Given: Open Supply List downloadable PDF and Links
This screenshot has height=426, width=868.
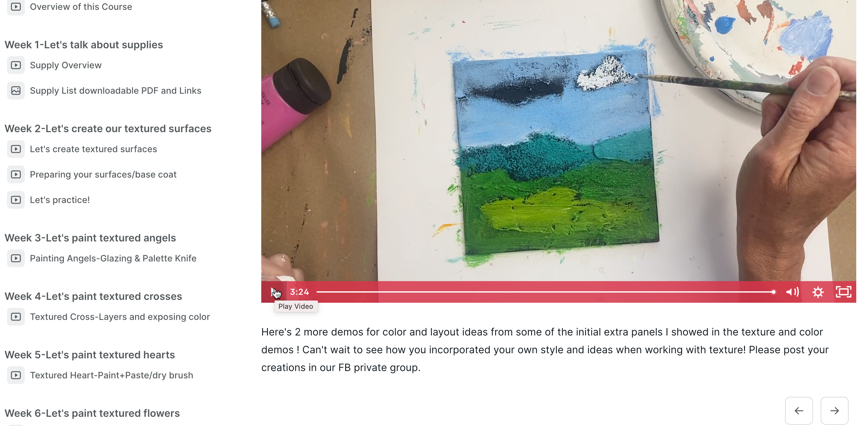Looking at the screenshot, I should tap(115, 91).
